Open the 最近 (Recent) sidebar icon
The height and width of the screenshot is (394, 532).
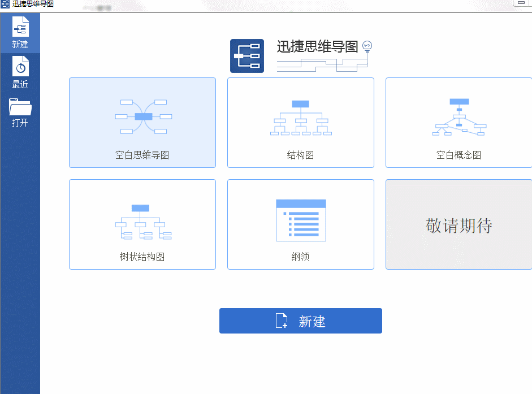[x=20, y=67]
